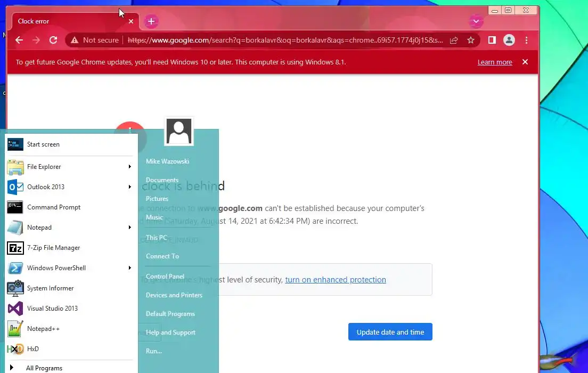Viewport: 588px width, 373px height.
Task: Open Pictures from the start menu
Action: (x=157, y=199)
